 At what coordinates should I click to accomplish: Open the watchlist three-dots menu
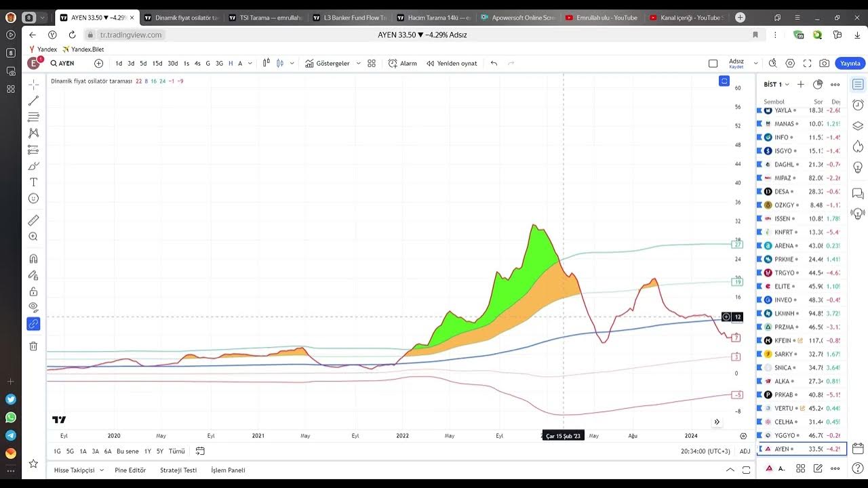tap(835, 85)
